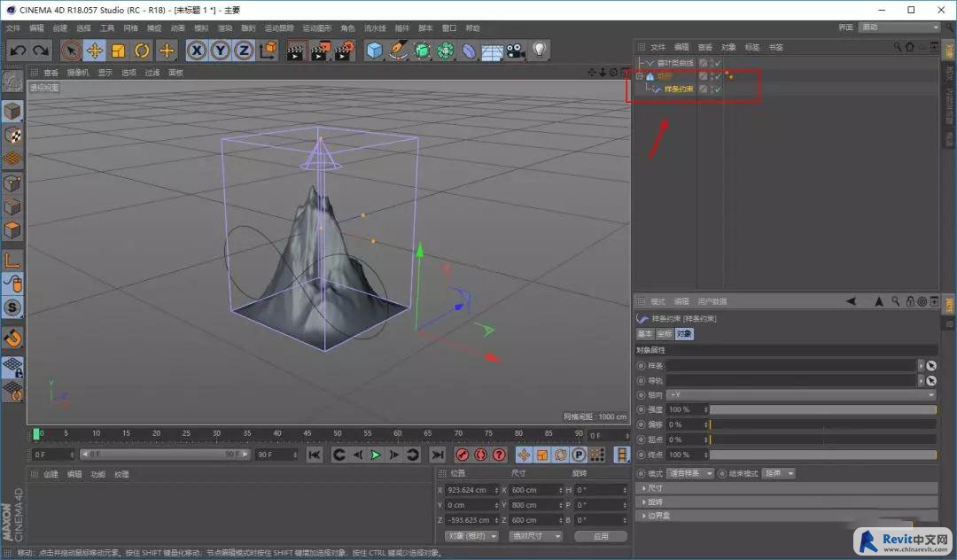Collapse the orange parent object tree node
Screen dimensions: 957x560
[640, 76]
